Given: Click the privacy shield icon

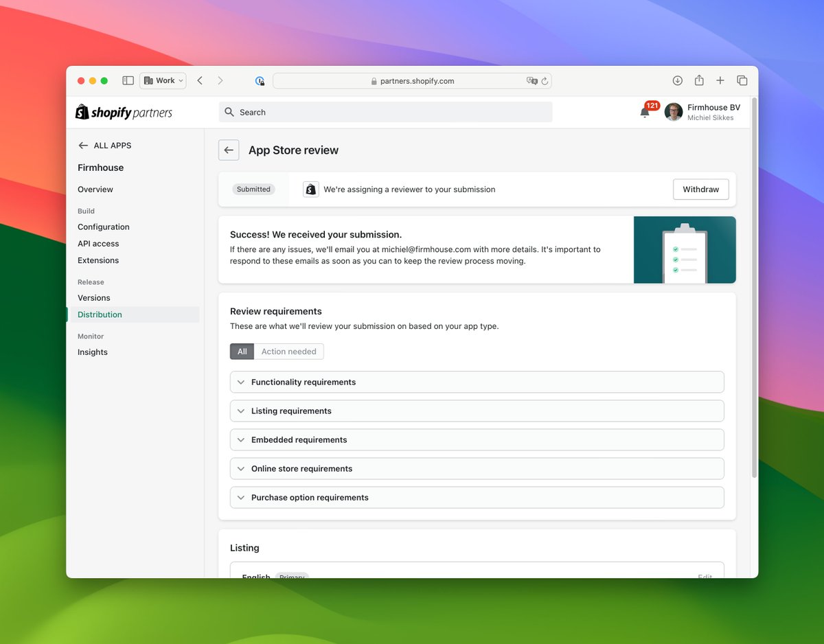Looking at the screenshot, I should pyautogui.click(x=260, y=81).
